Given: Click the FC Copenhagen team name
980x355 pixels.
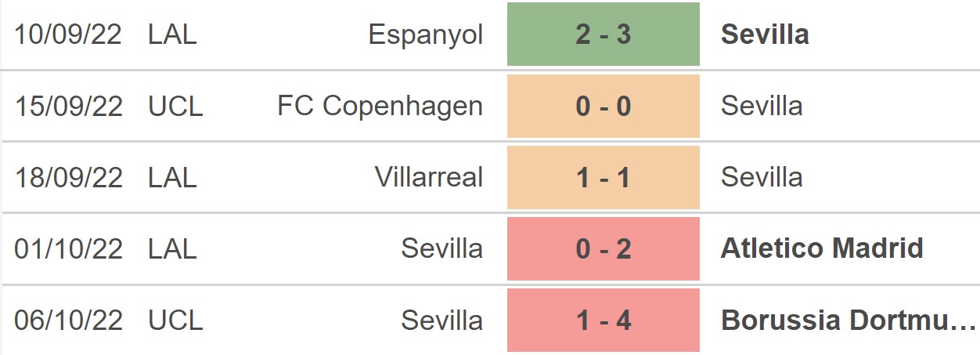Looking at the screenshot, I should coord(380,106).
